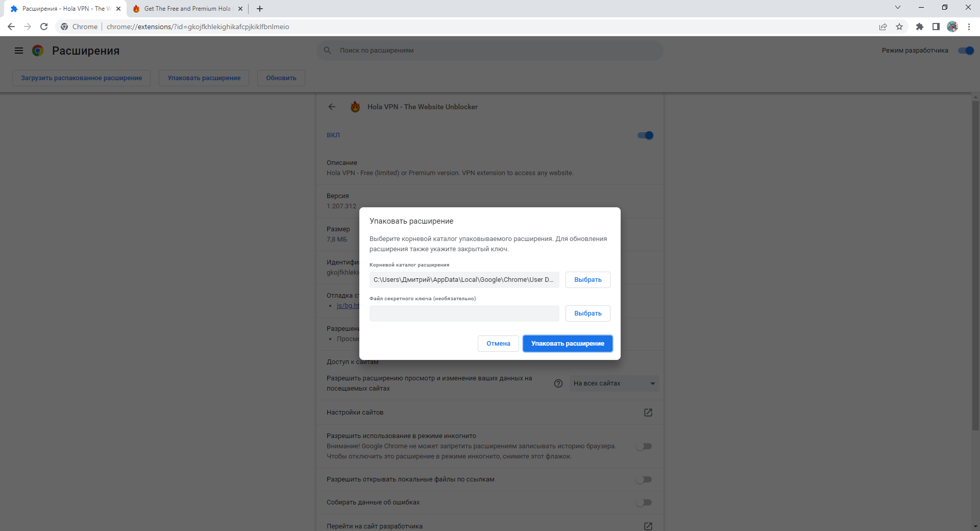Share this page icon in address bar

pyautogui.click(x=883, y=27)
